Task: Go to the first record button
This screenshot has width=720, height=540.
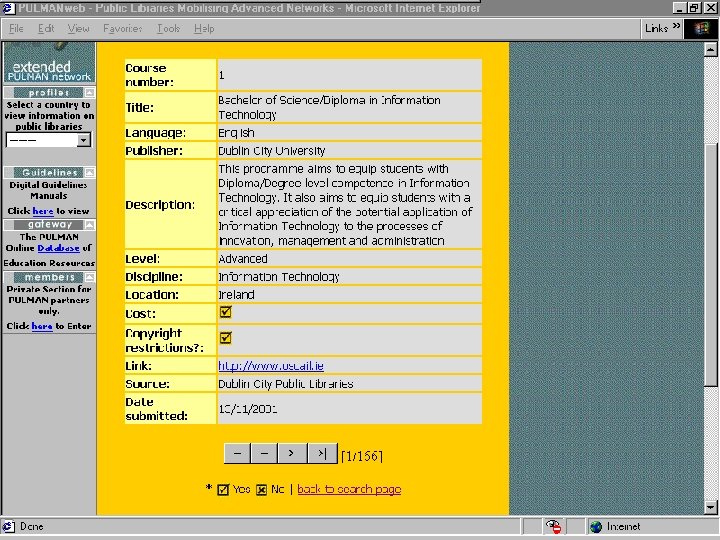Action: tap(237, 454)
